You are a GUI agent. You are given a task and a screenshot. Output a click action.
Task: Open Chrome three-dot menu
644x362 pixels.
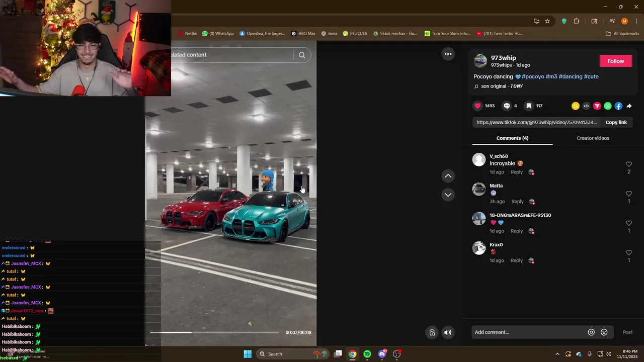coord(636,21)
